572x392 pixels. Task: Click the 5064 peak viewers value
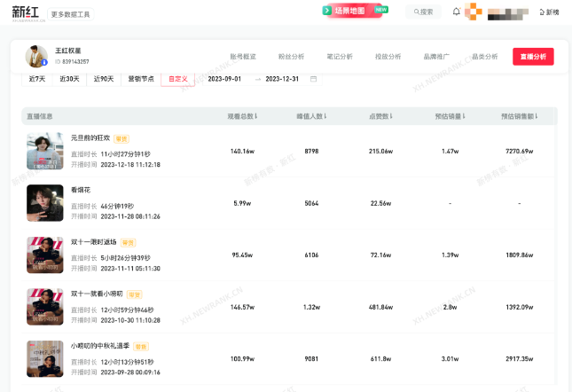311,203
